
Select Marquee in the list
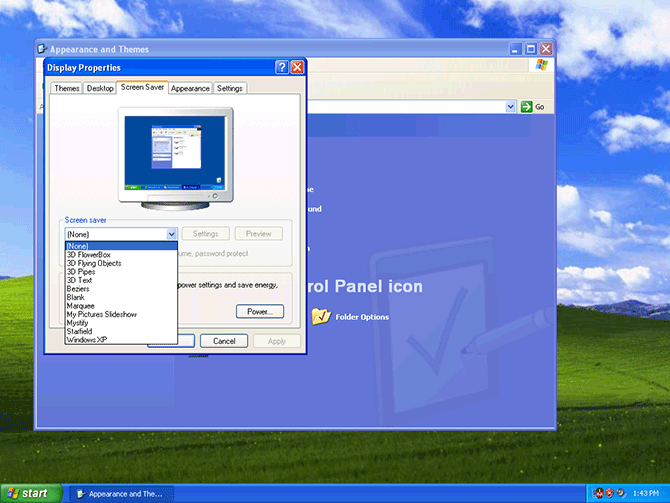pos(121,306)
